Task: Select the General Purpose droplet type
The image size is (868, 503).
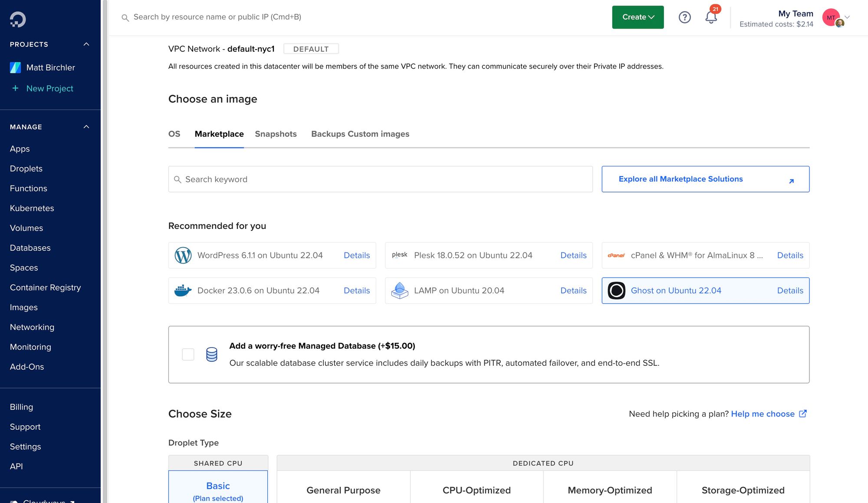Action: [x=343, y=490]
